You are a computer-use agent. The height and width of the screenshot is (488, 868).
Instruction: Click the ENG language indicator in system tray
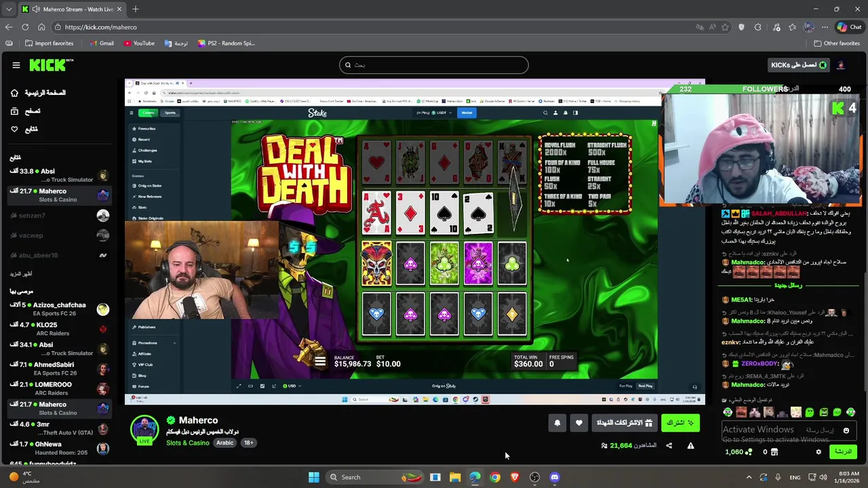coord(795,477)
